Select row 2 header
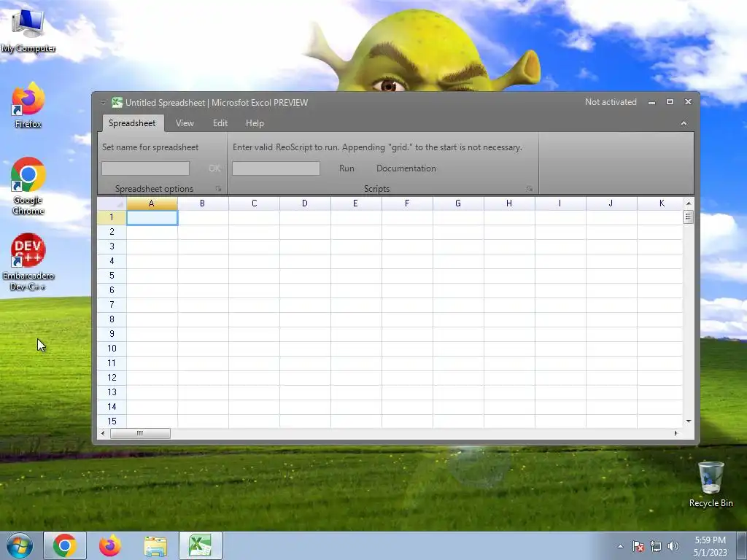This screenshot has height=560, width=747. 112,232
